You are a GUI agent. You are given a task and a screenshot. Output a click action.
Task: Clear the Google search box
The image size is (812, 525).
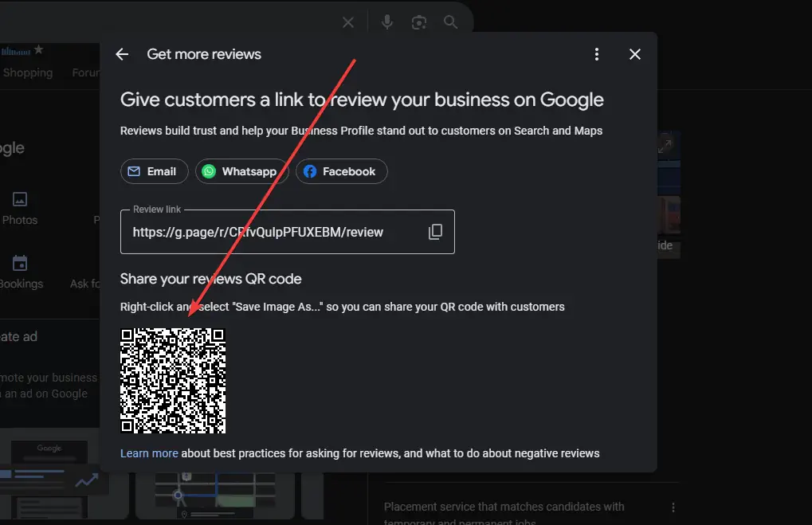[348, 22]
